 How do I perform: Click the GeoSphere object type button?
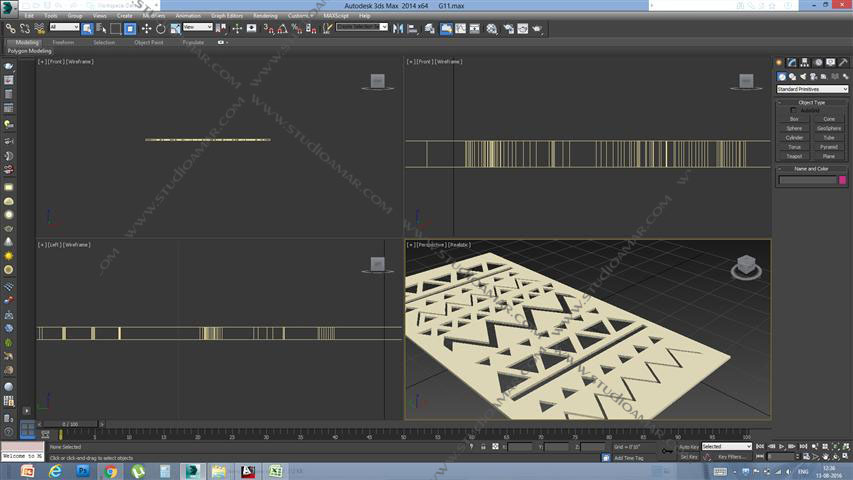[829, 128]
